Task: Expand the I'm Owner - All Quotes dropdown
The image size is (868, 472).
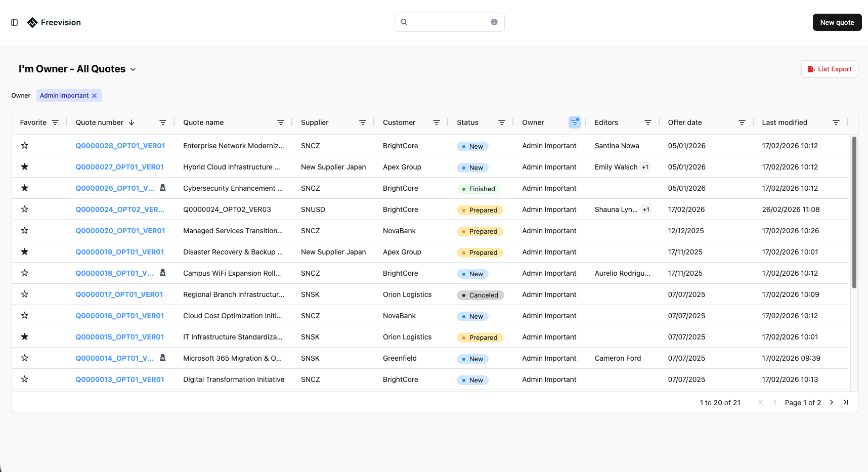Action: click(133, 69)
